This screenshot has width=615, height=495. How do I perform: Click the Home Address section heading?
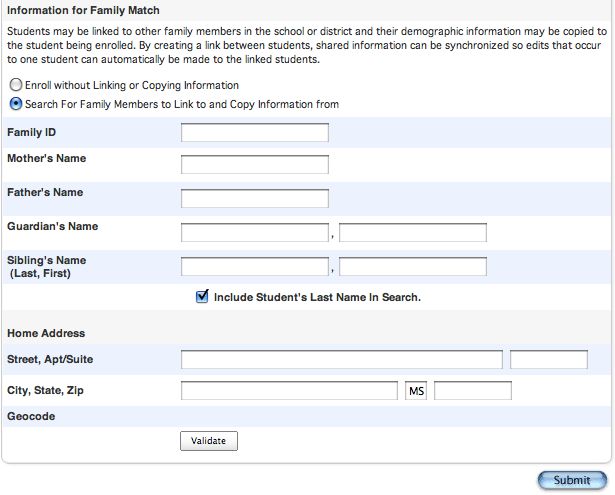[x=46, y=333]
